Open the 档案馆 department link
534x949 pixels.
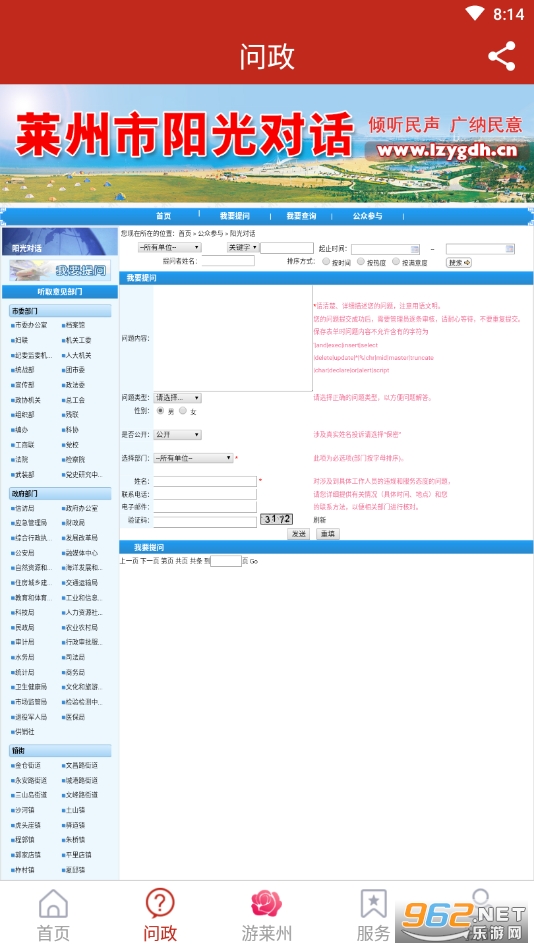pyautogui.click(x=75, y=325)
